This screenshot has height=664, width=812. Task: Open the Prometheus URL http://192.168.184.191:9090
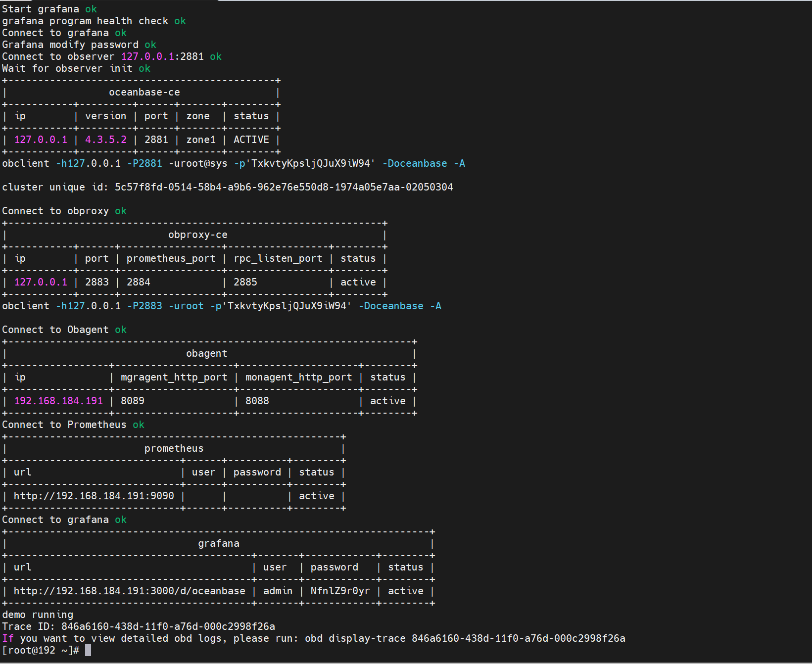pyautogui.click(x=94, y=496)
